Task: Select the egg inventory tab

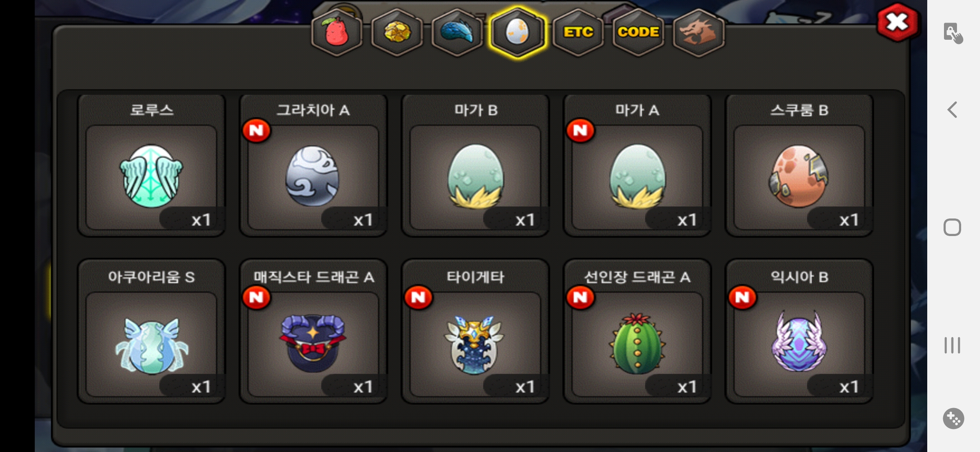Action: coord(517,33)
